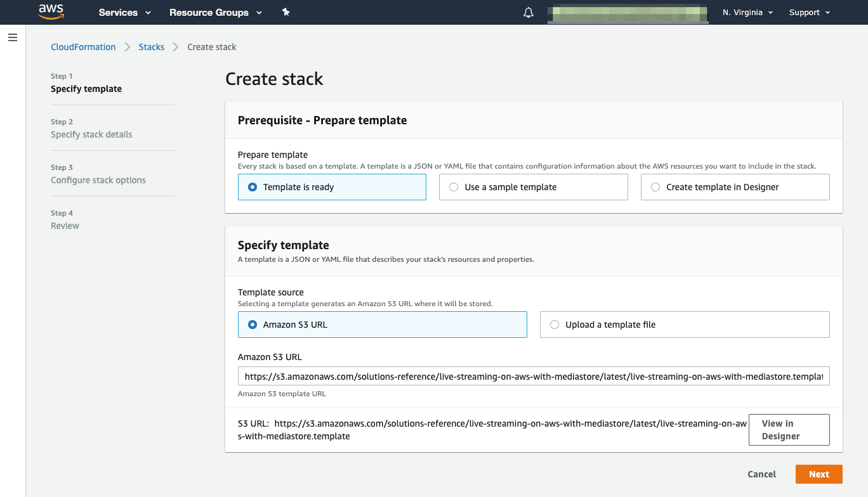This screenshot has height=497, width=868.
Task: Select Step 4 Review
Action: tap(65, 226)
